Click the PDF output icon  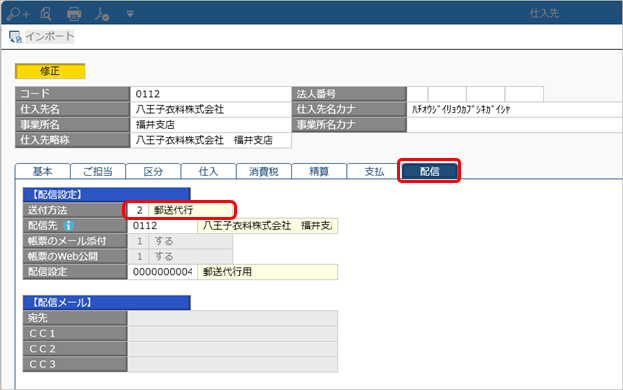[102, 14]
